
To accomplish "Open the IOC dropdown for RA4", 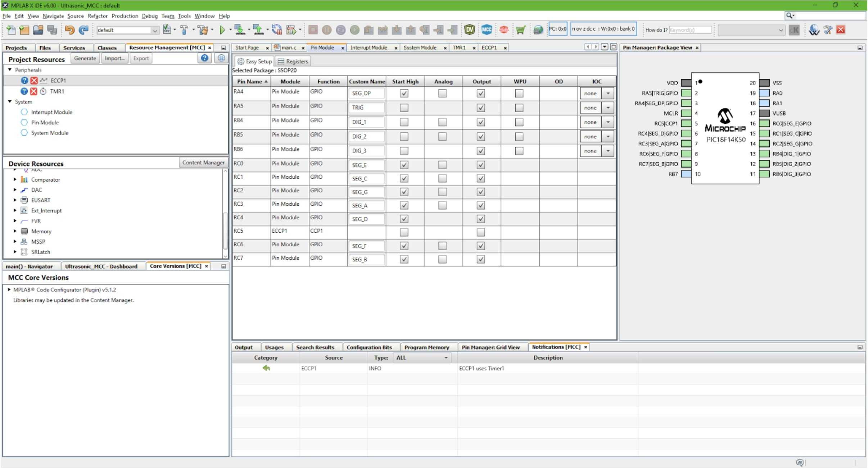I will [608, 94].
